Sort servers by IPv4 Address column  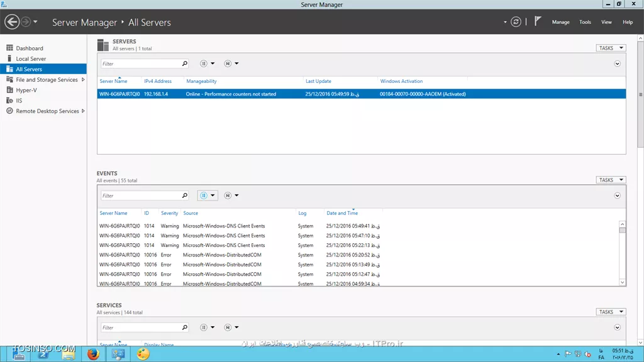(158, 81)
